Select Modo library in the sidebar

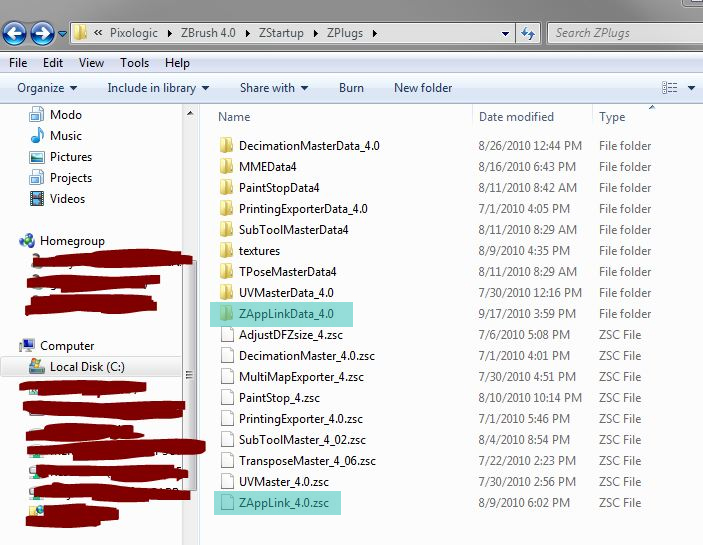56,115
